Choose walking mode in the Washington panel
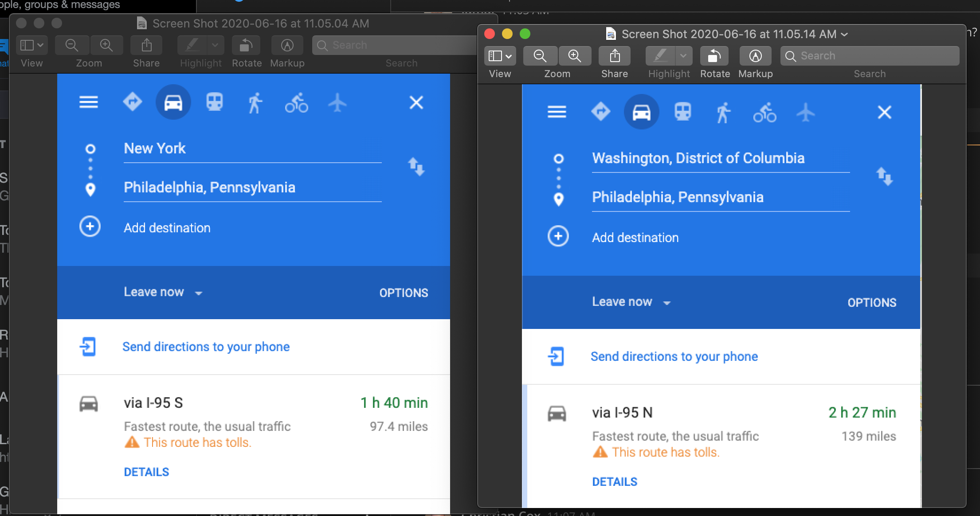The image size is (980, 516). click(x=723, y=113)
